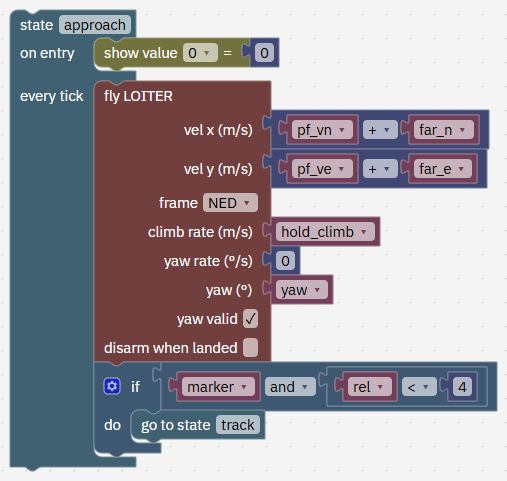This screenshot has width=507, height=481.
Task: Change the 'and' logic operator dropdown
Action: point(290,387)
